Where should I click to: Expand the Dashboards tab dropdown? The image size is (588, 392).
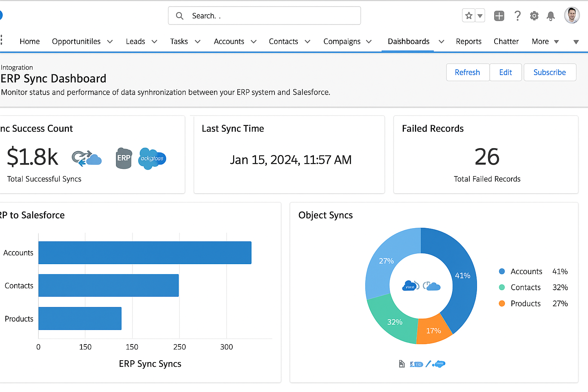pos(441,41)
